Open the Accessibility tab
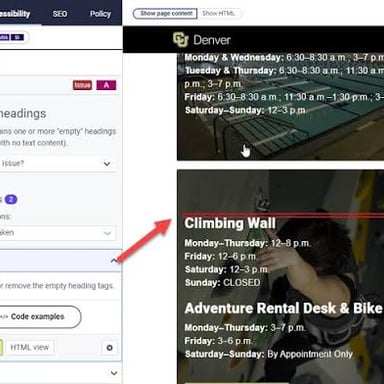The image size is (384, 384). pyautogui.click(x=15, y=14)
